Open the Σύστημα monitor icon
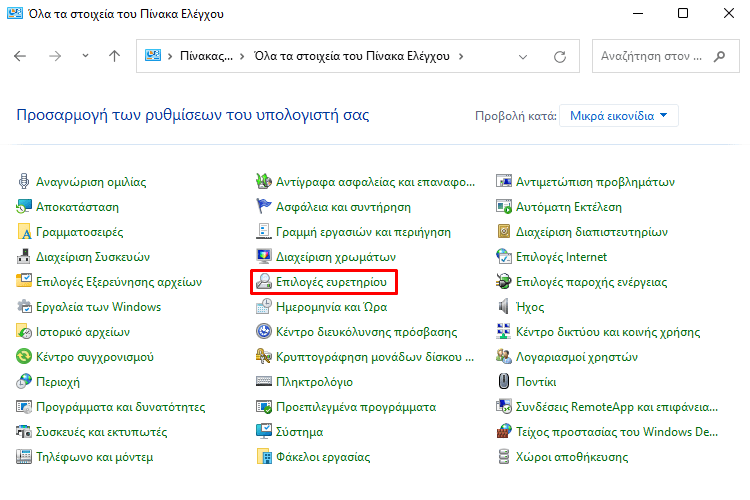The image size is (750, 500). point(264,432)
